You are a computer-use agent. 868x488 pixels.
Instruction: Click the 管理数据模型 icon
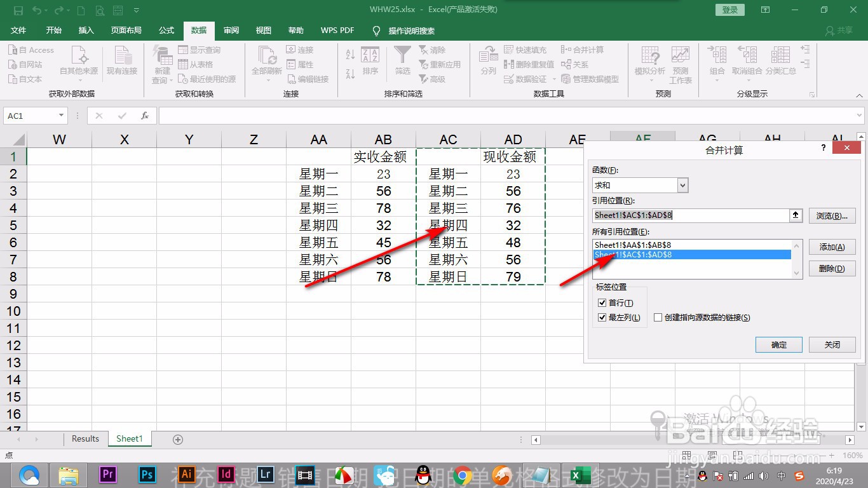click(566, 79)
